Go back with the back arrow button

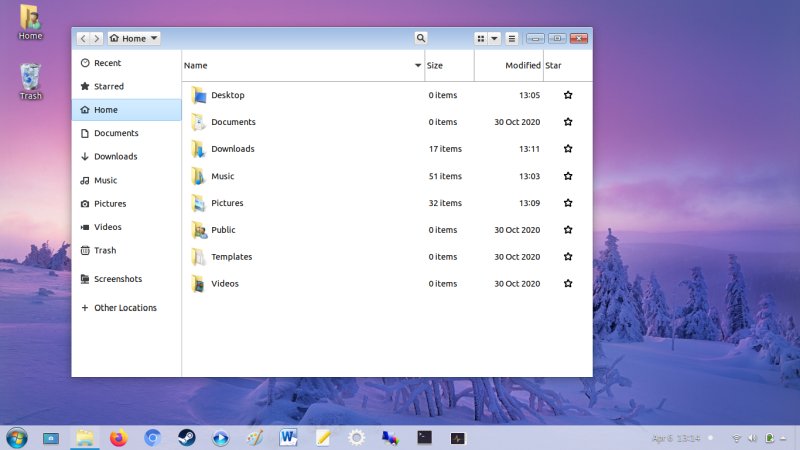point(83,38)
